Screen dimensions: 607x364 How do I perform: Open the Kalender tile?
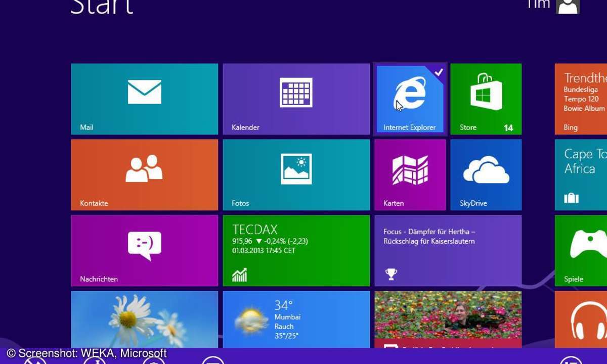click(x=296, y=99)
